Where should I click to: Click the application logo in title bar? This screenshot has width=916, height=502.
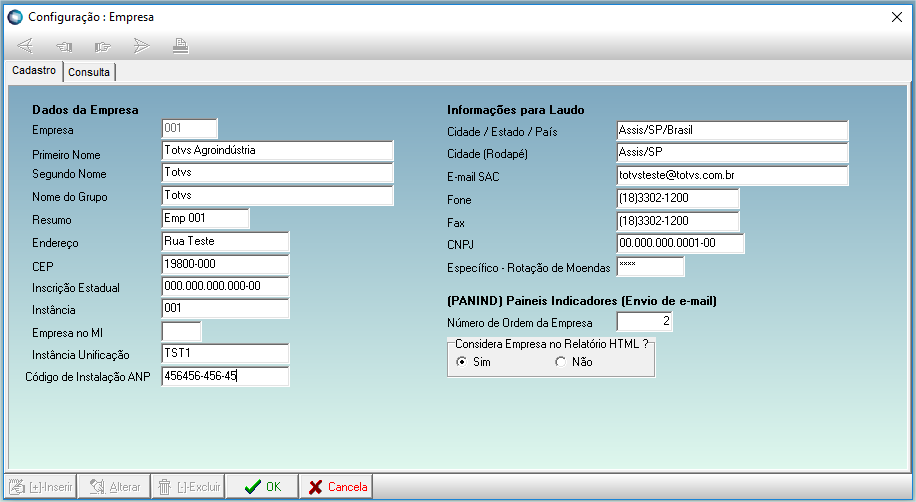15,17
